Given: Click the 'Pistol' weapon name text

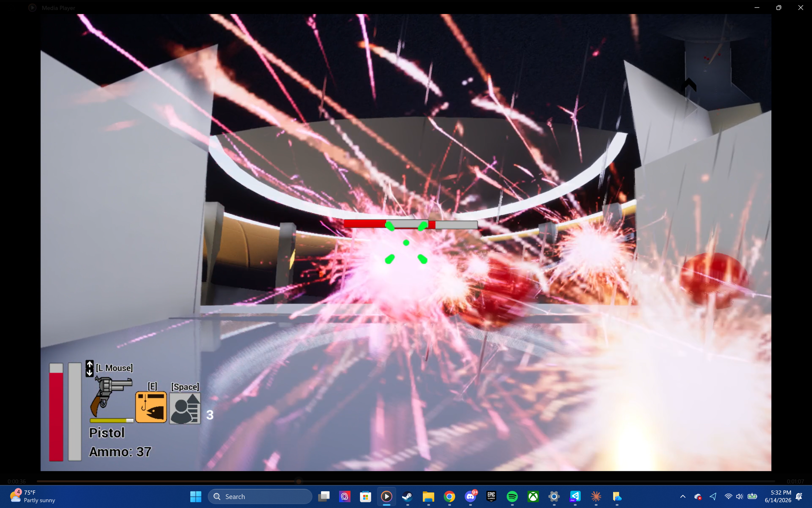Looking at the screenshot, I should coord(107,433).
